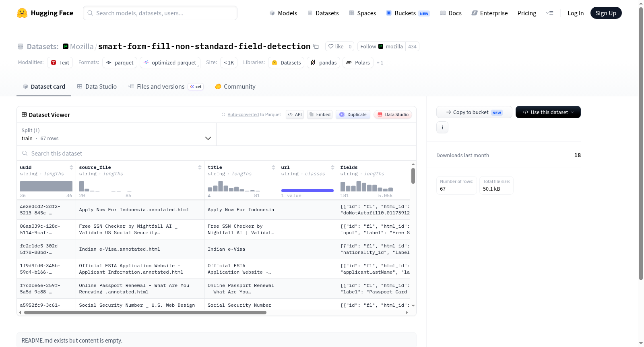This screenshot has width=644, height=347.
Task: Click the Duplicate button
Action: pos(353,114)
